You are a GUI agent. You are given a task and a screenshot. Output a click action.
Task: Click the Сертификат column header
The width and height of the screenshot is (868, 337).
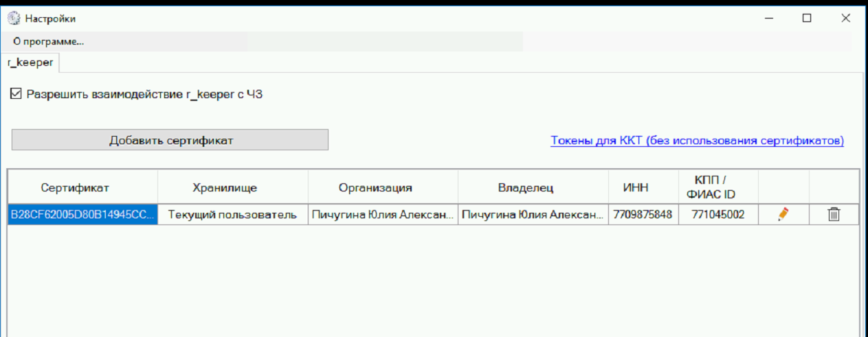click(75, 187)
